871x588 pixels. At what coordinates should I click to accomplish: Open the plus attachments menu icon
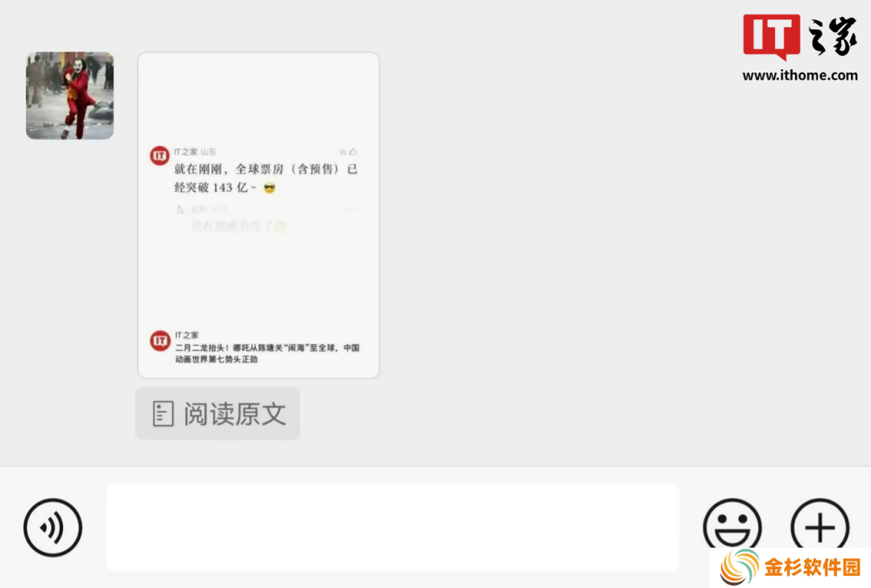pyautogui.click(x=820, y=525)
